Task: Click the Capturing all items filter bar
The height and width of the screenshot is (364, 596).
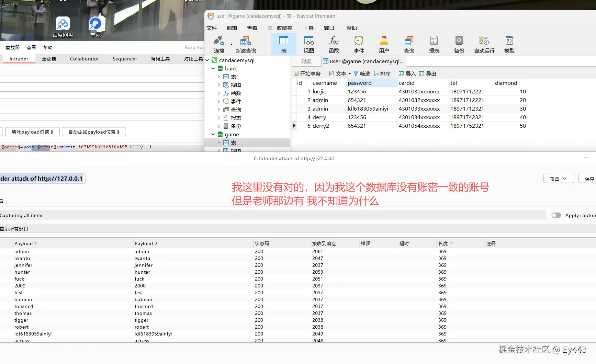Action: (x=273, y=215)
